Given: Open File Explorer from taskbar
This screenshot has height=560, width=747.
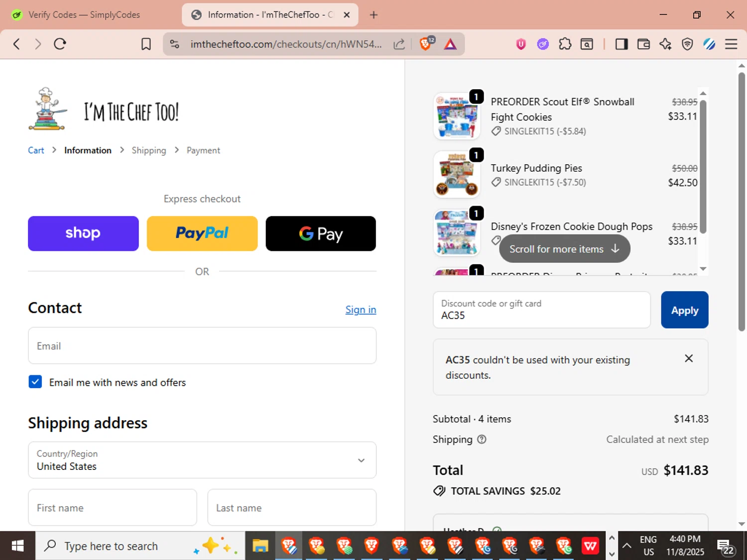Looking at the screenshot, I should tap(260, 546).
